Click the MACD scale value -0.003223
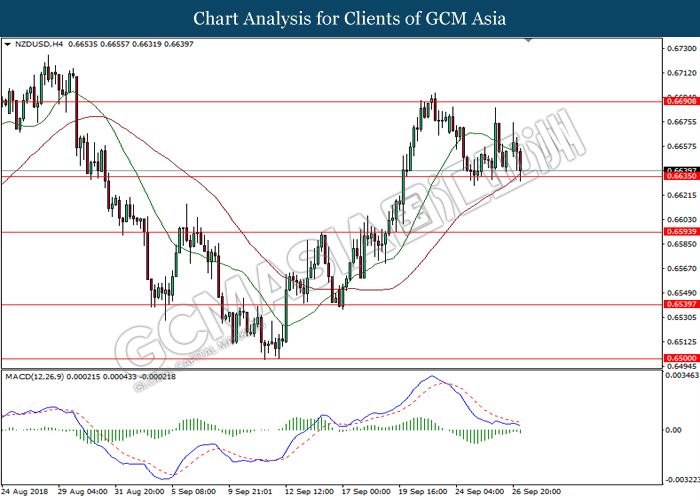 (x=682, y=480)
